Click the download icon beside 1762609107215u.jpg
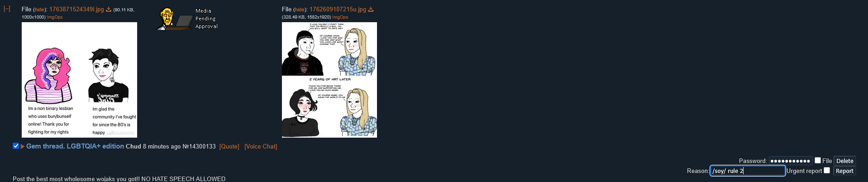 [371, 10]
